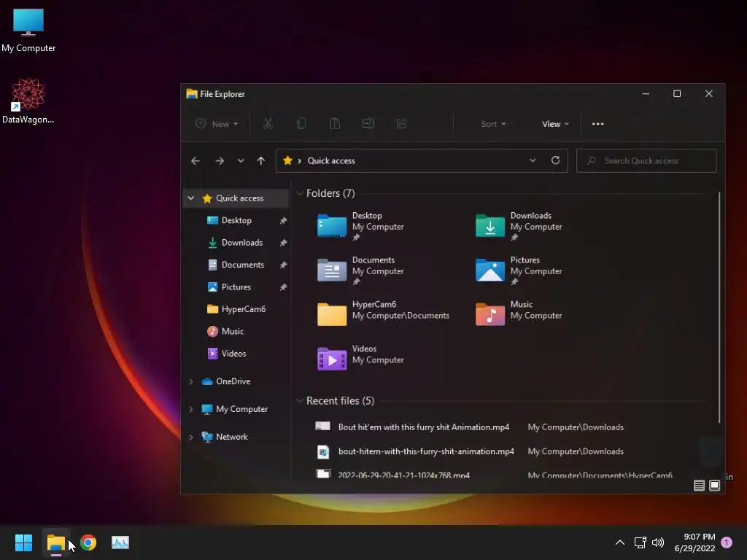Unpin Downloads using its sidebar pin icon
Screen dimensions: 747x560
[283, 243]
